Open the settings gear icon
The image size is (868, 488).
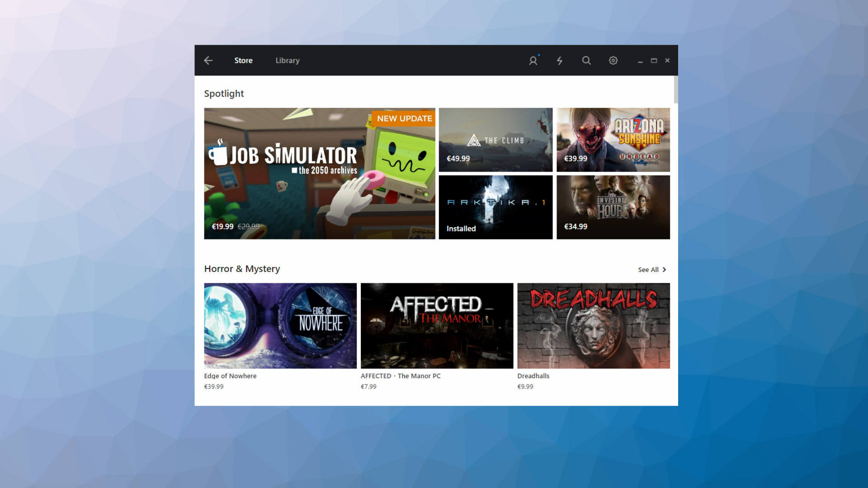tap(613, 60)
